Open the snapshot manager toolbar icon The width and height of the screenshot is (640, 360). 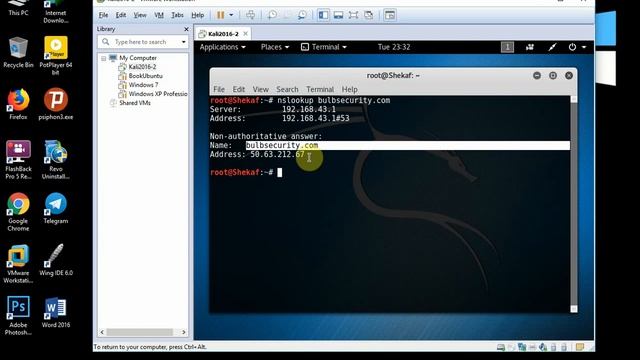(x=302, y=15)
